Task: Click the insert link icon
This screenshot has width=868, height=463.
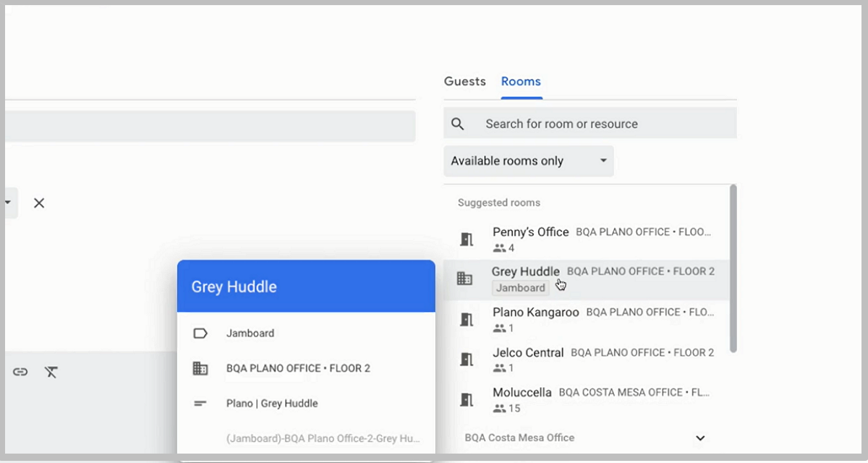Action: (x=20, y=372)
